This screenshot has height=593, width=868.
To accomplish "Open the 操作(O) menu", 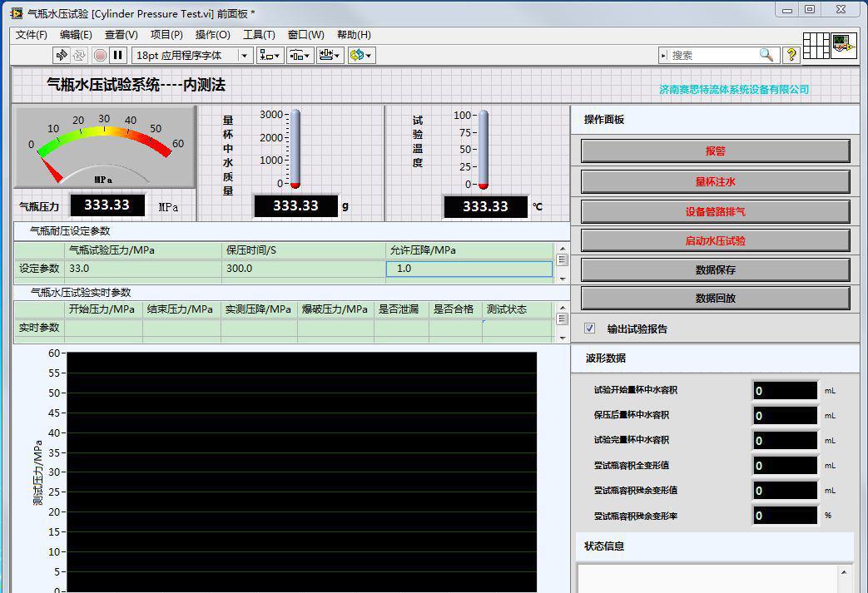I will pos(212,35).
